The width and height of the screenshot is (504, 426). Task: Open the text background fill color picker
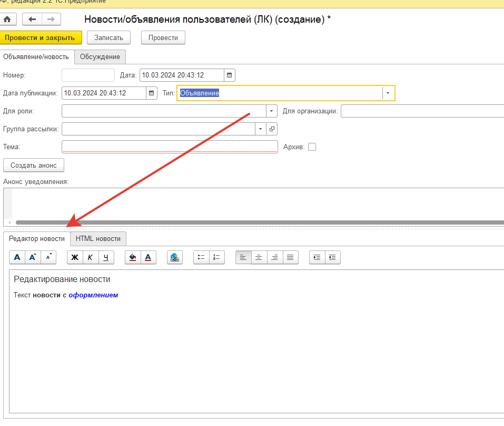point(132,257)
